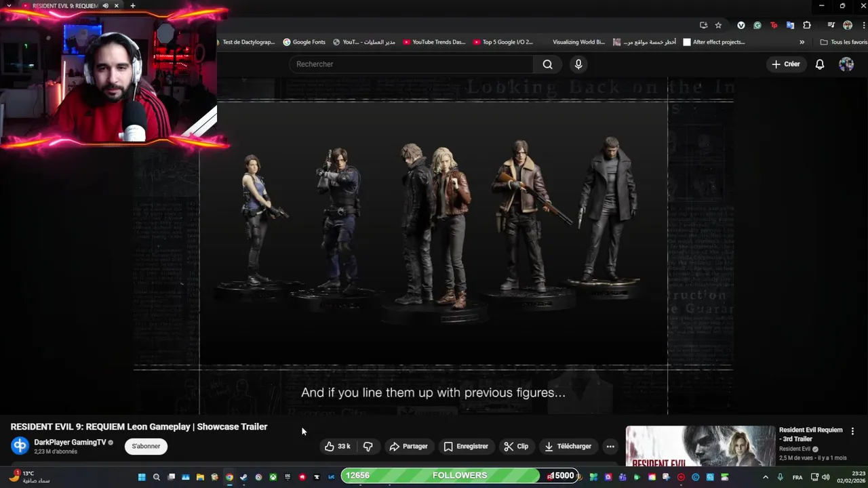Click the Microsoft Teams taskbar icon
The width and height of the screenshot is (868, 488).
pyautogui.click(x=623, y=477)
